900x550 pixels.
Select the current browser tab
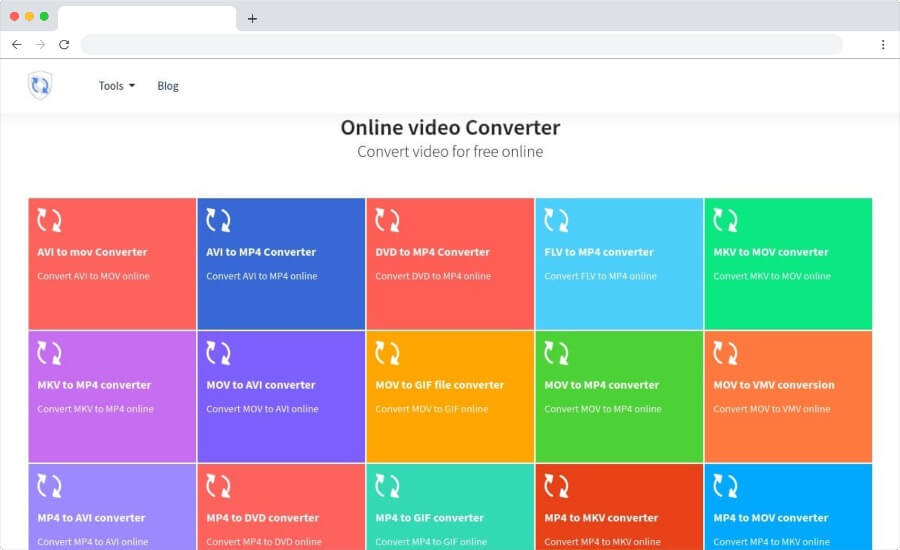tap(147, 18)
